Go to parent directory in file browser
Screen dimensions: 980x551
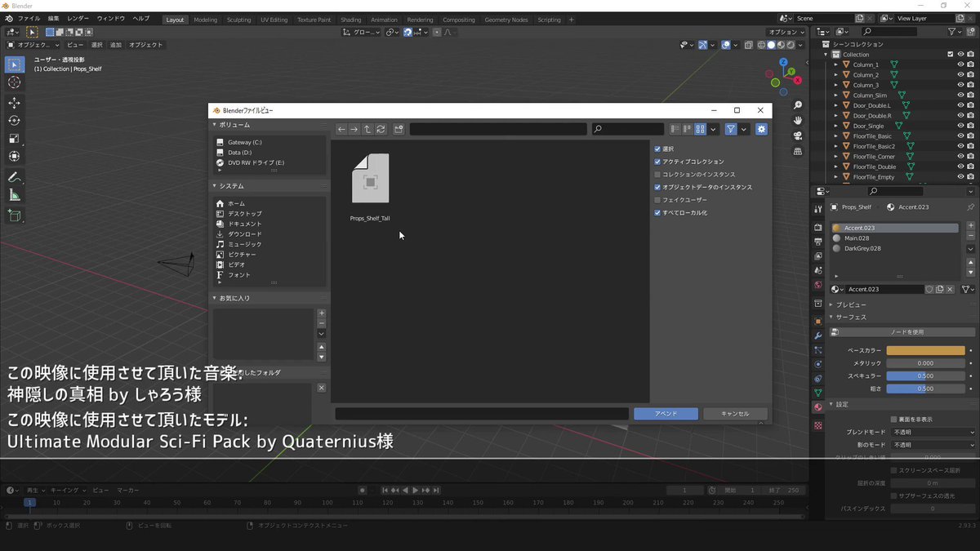click(x=367, y=129)
